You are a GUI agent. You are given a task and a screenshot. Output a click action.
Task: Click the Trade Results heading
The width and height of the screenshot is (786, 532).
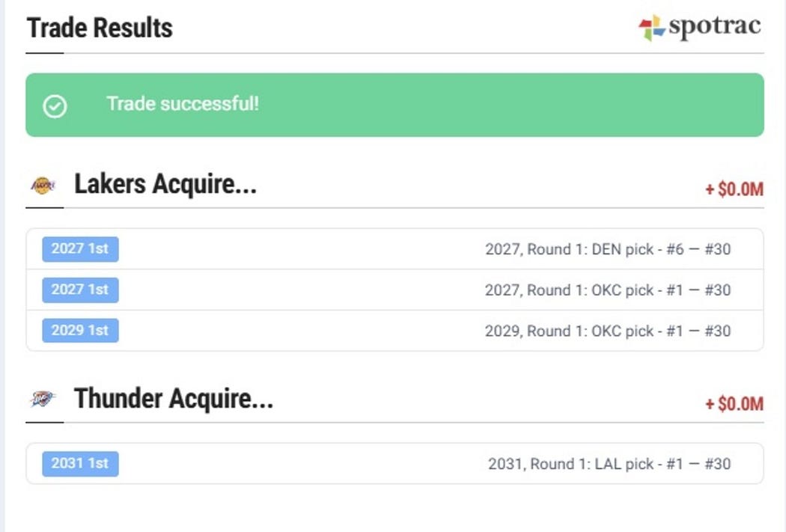point(100,28)
